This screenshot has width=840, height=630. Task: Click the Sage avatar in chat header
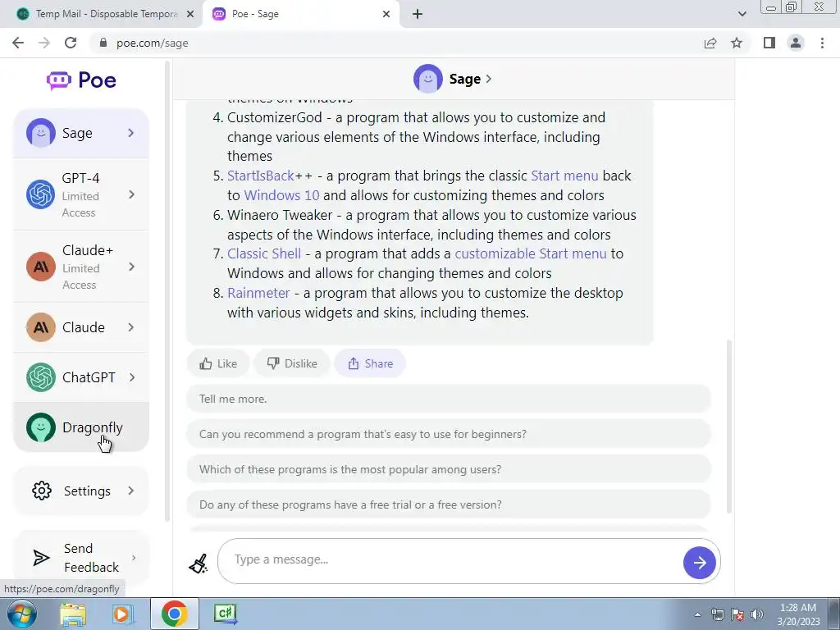427,79
